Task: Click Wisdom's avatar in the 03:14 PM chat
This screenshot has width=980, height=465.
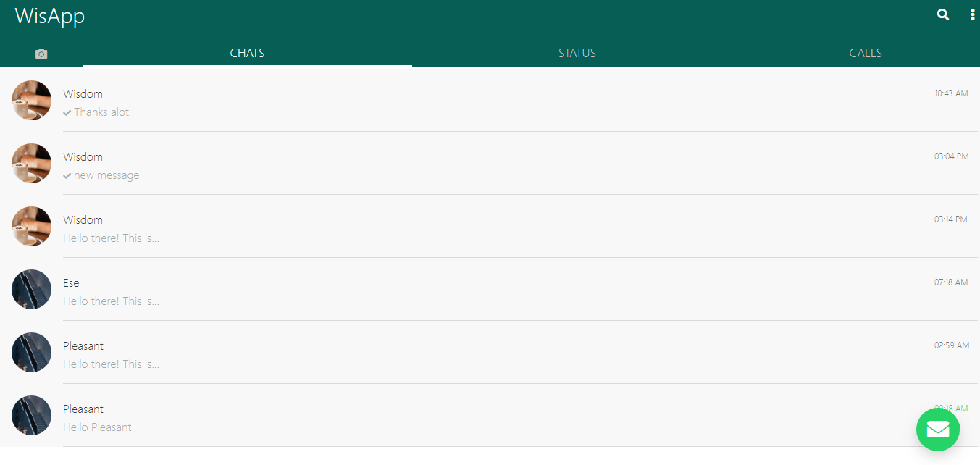Action: pos(31,226)
